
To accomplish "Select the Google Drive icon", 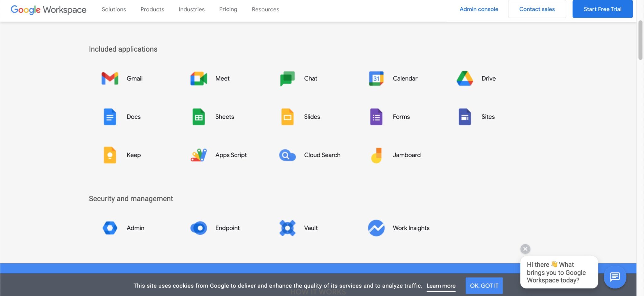I will click(x=464, y=78).
